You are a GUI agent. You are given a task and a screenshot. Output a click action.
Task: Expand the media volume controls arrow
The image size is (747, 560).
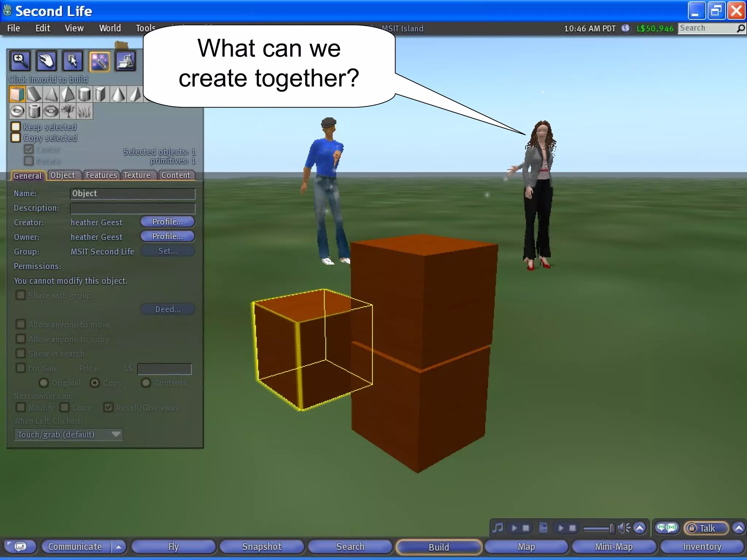coord(640,528)
